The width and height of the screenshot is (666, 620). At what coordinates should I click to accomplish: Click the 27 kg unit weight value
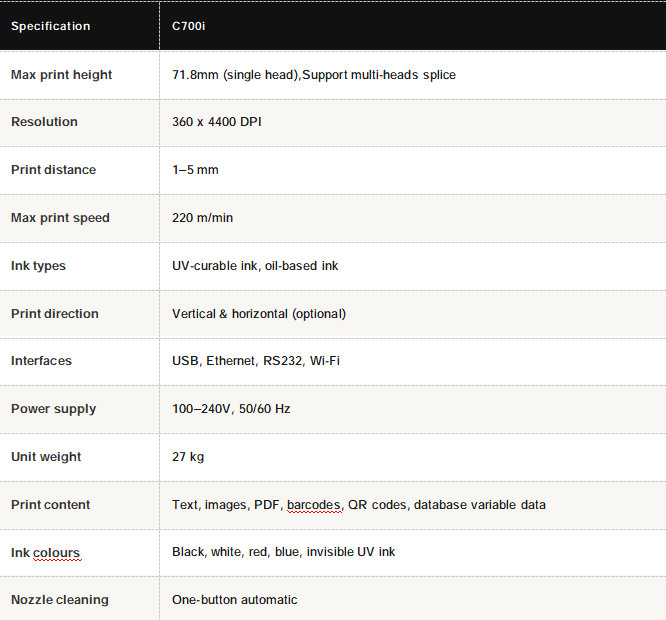[x=188, y=457]
